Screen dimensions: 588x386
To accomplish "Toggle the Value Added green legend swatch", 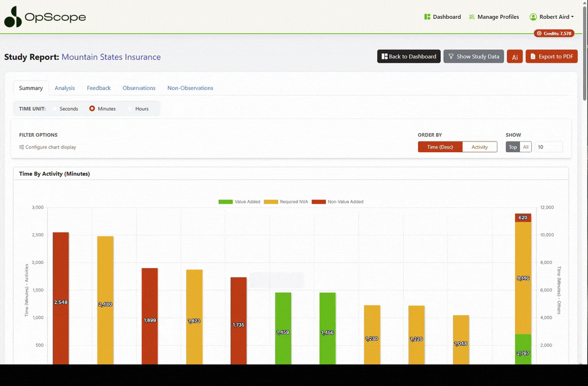I will 225,202.
